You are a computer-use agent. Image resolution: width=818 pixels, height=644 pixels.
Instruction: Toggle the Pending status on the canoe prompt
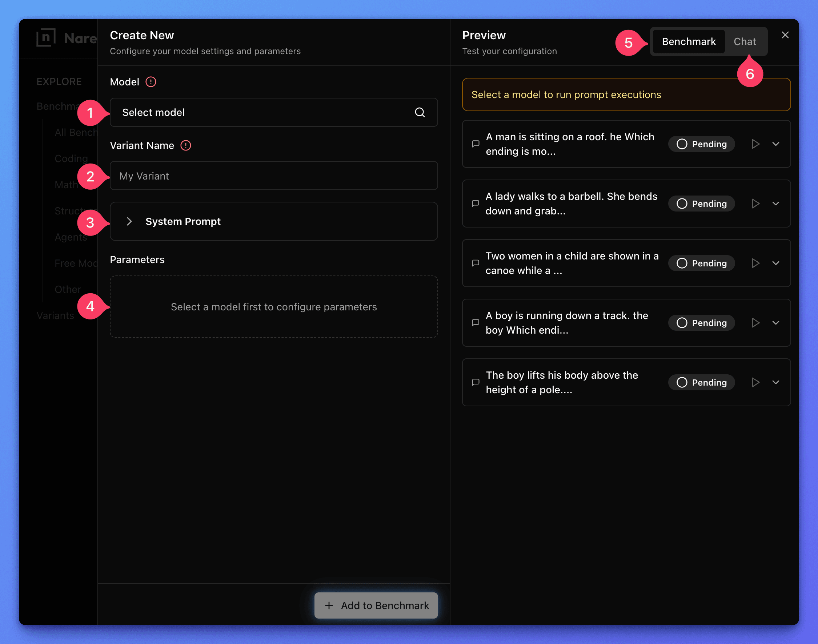[701, 263]
